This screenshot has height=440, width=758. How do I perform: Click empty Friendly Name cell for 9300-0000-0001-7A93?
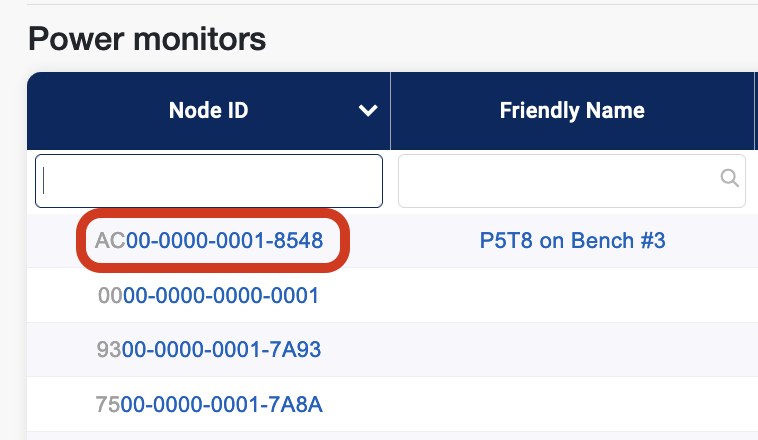point(572,350)
